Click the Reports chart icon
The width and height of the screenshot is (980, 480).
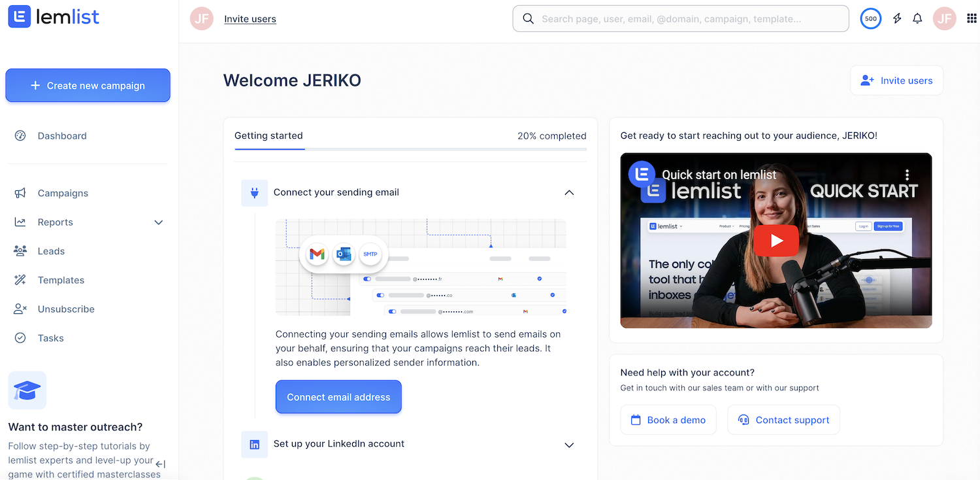[x=20, y=222]
